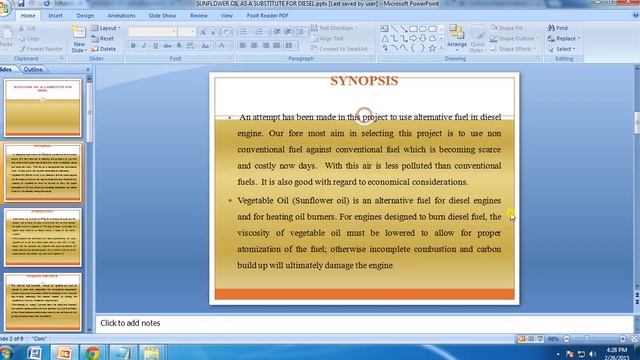Open the font size combo box
640x360 pixels.
coord(187,32)
